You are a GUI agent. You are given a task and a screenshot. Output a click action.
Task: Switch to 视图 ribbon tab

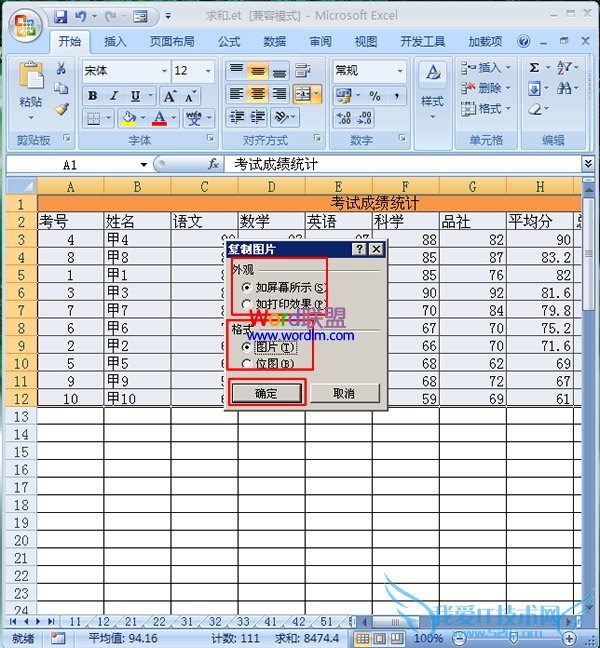tap(366, 41)
